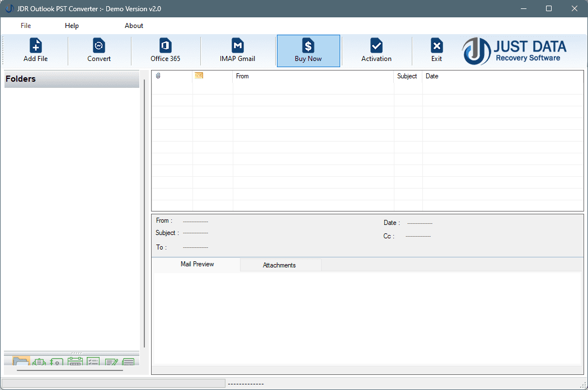Select the Add File tool
Viewport: 588px width, 390px height.
(35, 50)
